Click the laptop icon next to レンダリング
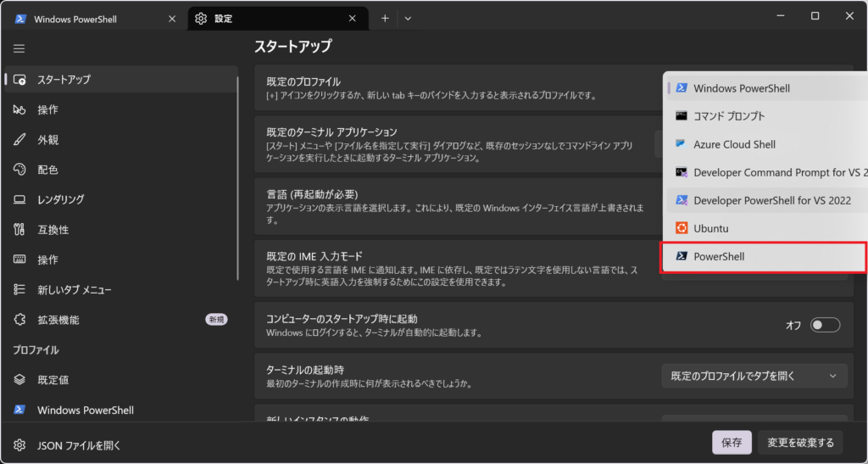Image resolution: width=868 pixels, height=464 pixels. point(19,199)
